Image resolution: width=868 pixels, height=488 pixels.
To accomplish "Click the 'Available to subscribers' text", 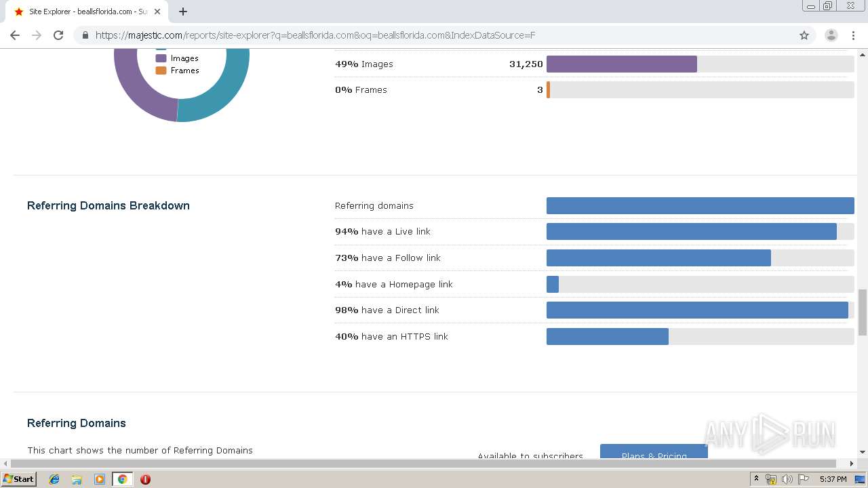I will pyautogui.click(x=530, y=456).
